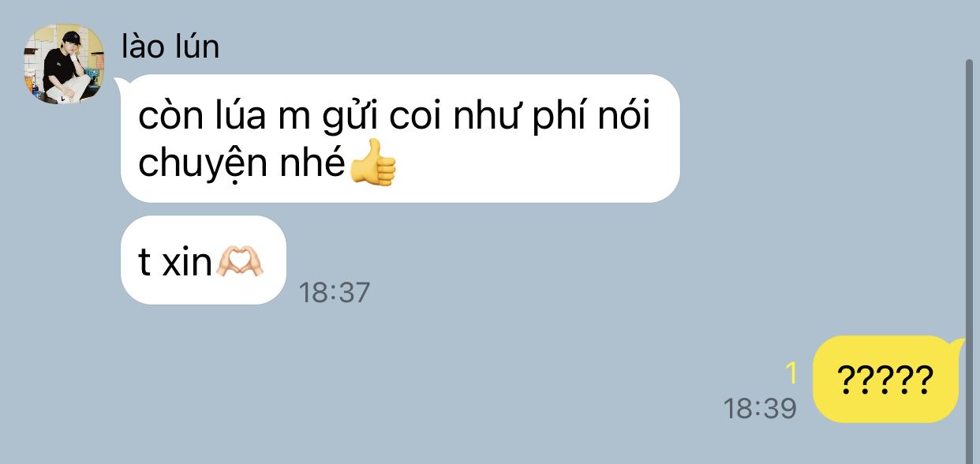980x464 pixels.
Task: Click the unread count 1 indicator
Action: (x=791, y=374)
